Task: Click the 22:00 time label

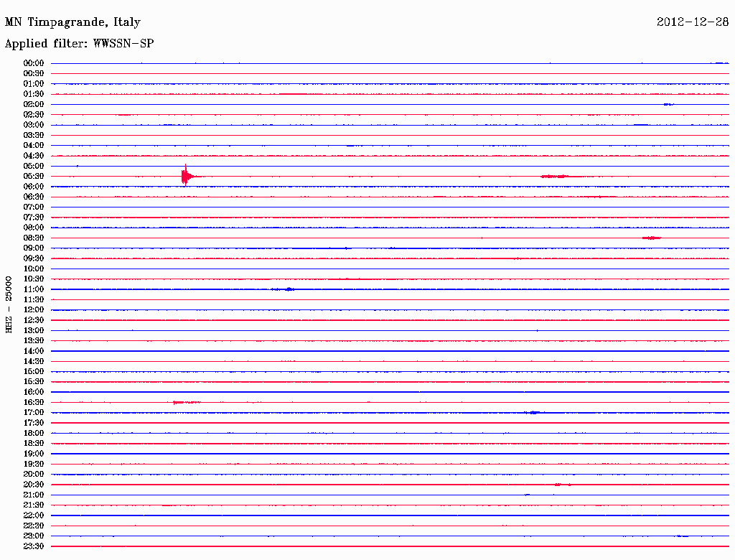Action: (x=34, y=515)
